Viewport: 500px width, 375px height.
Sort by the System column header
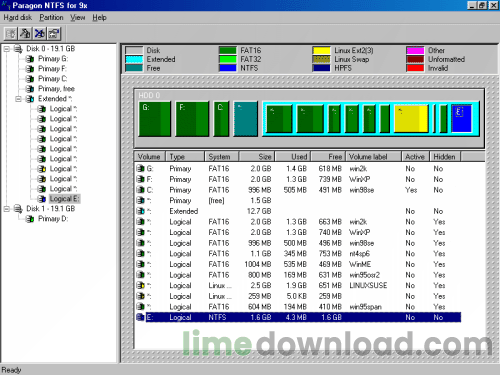pos(221,157)
